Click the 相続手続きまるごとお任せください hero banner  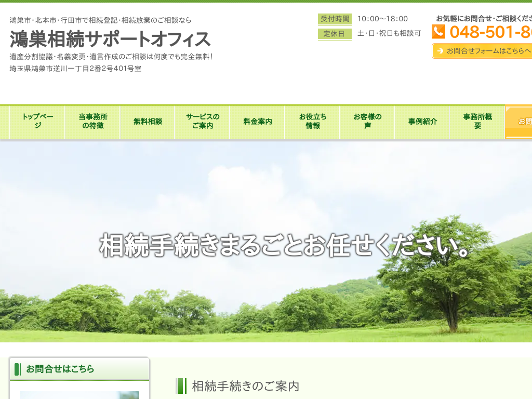[x=266, y=242]
